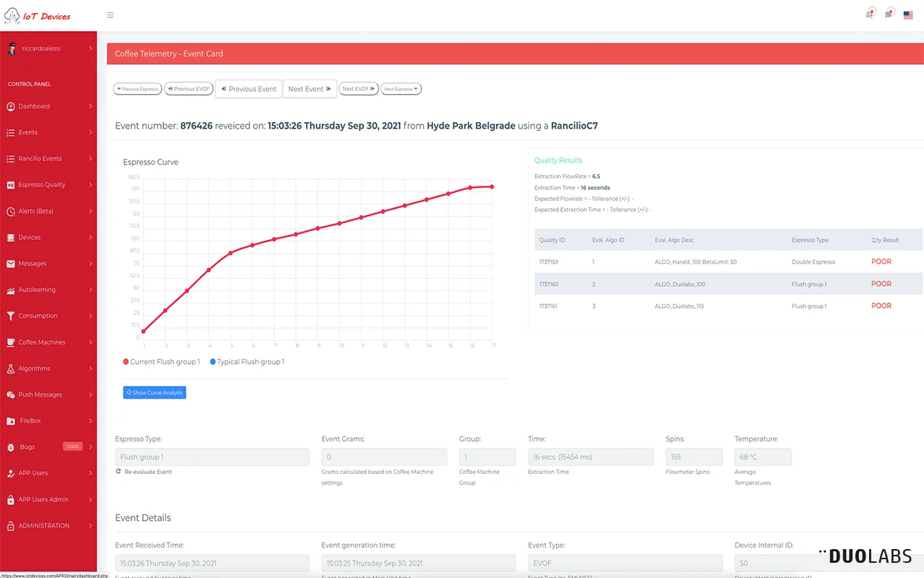The width and height of the screenshot is (924, 578).
Task: Expand the Coffee Machines submenu chevron
Action: click(91, 342)
